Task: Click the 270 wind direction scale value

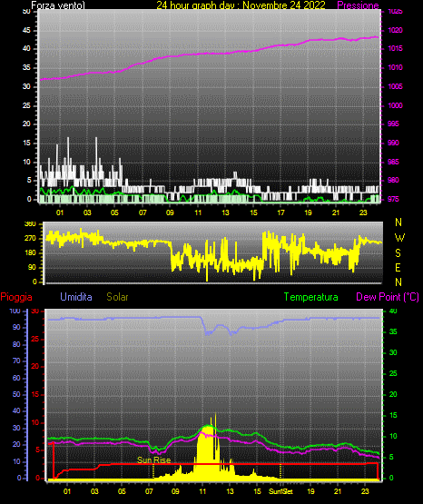Action: pos(30,239)
